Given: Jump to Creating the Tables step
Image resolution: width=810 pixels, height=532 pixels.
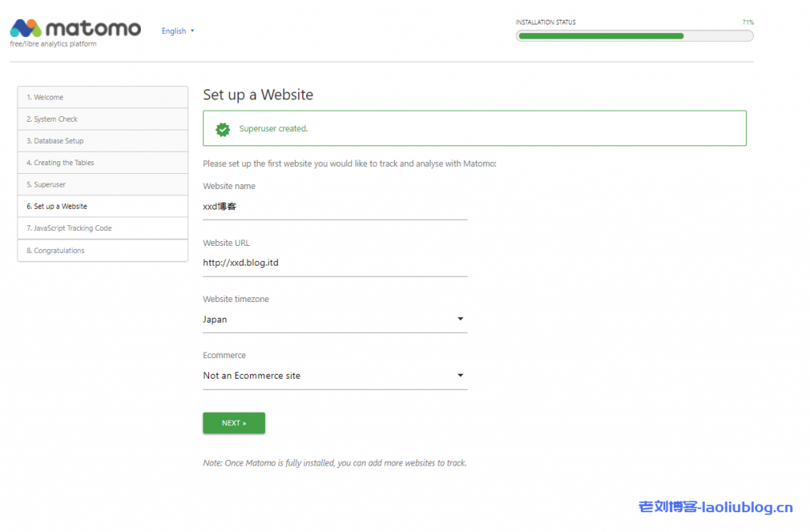Looking at the screenshot, I should point(103,163).
